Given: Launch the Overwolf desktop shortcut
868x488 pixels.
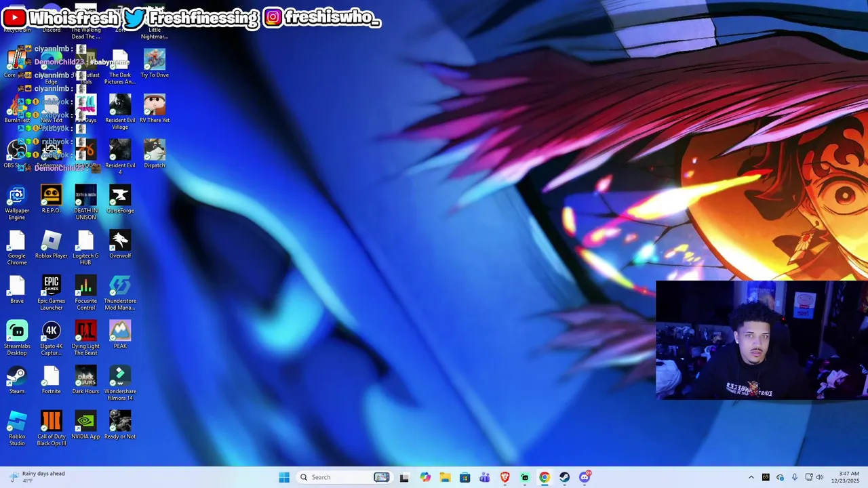Looking at the screenshot, I should 120,245.
